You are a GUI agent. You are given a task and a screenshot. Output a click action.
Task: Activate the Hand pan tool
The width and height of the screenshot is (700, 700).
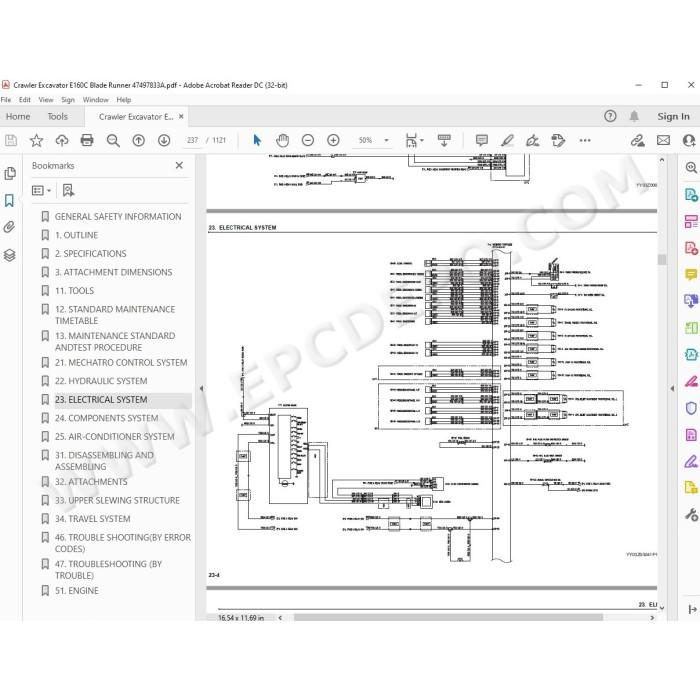coord(282,141)
